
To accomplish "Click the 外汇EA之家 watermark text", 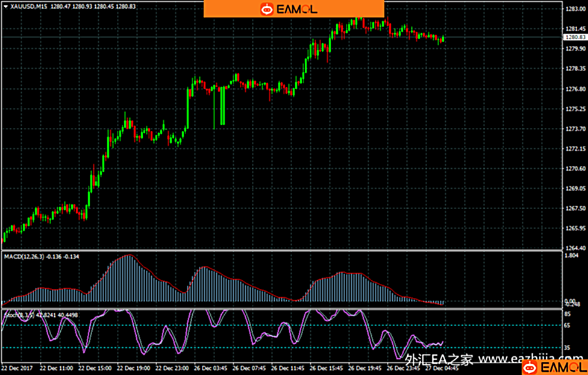I will 439,361.
